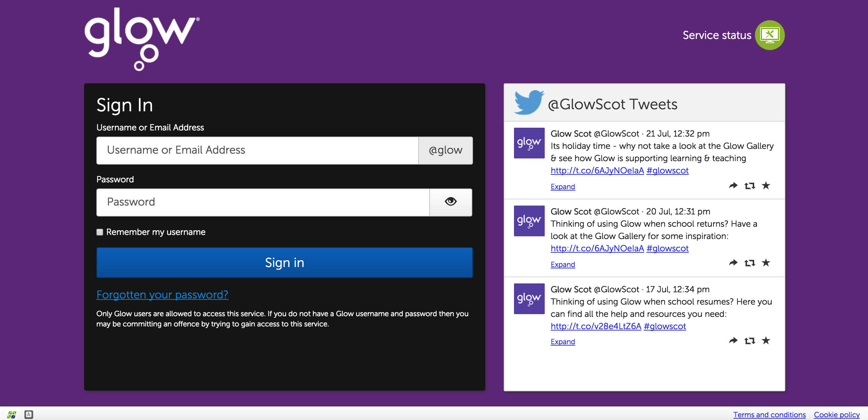
Task: Open t.co/6AJyNOelaA link in 20 Jul tweet
Action: pos(597,248)
